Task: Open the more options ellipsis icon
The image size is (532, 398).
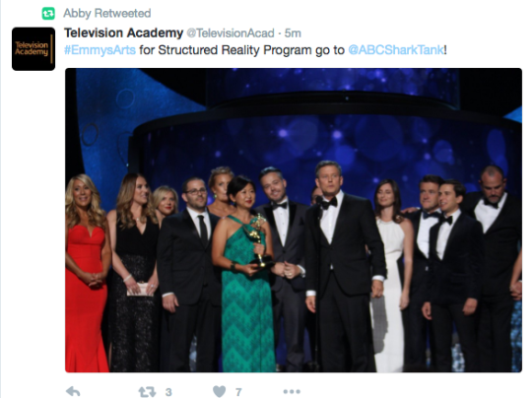Action: point(292,391)
